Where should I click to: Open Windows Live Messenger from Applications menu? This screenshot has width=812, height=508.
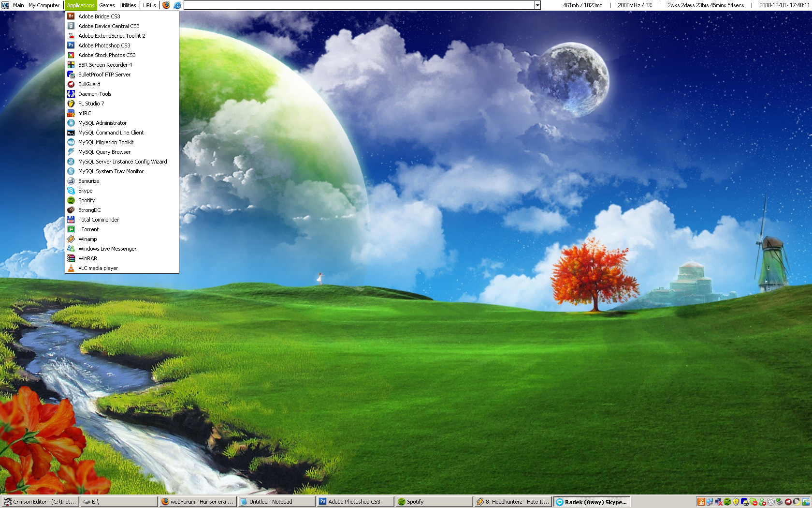[122, 249]
